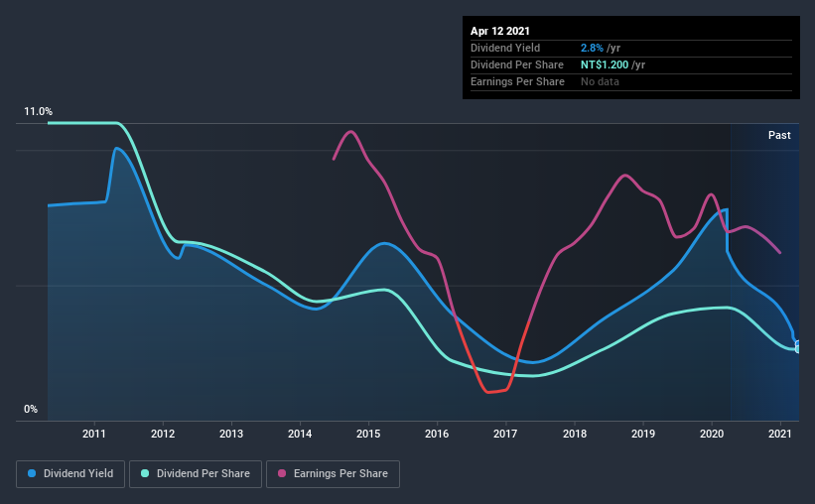Image resolution: width=815 pixels, height=504 pixels.
Task: Click the NT$1.200 dividend per share value
Action: [605, 64]
